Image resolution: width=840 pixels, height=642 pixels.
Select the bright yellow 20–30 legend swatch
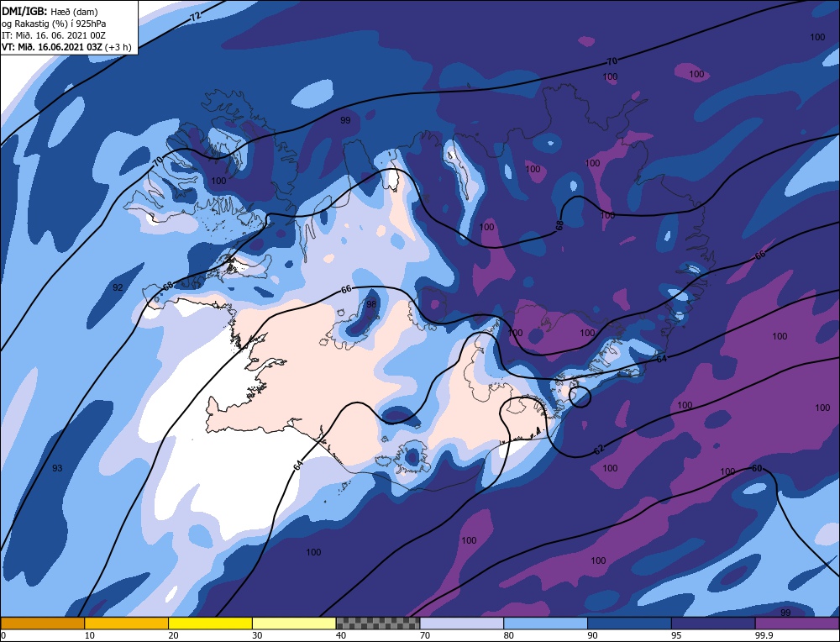(x=210, y=624)
